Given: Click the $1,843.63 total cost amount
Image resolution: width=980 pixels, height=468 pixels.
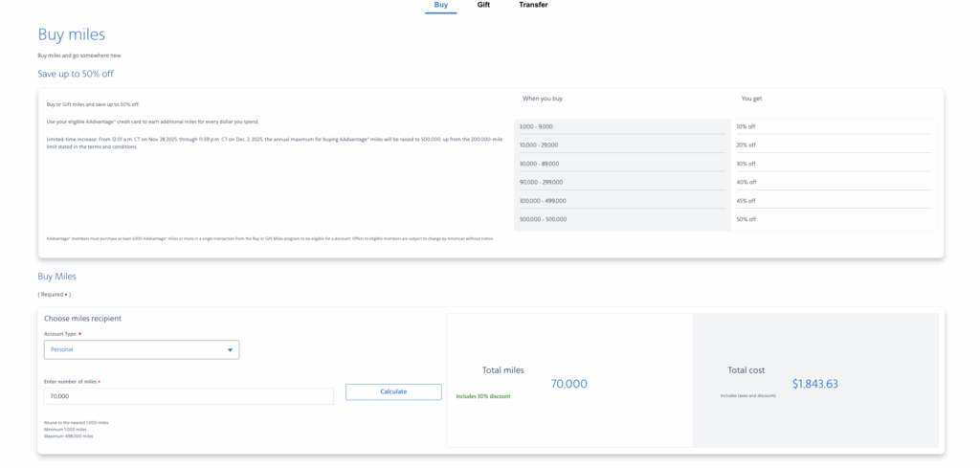Looking at the screenshot, I should 814,384.
